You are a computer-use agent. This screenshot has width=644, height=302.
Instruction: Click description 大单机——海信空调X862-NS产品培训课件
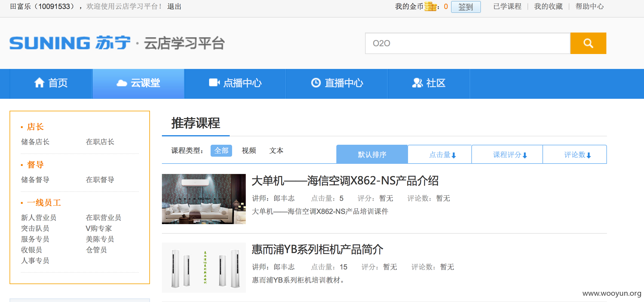pos(320,212)
